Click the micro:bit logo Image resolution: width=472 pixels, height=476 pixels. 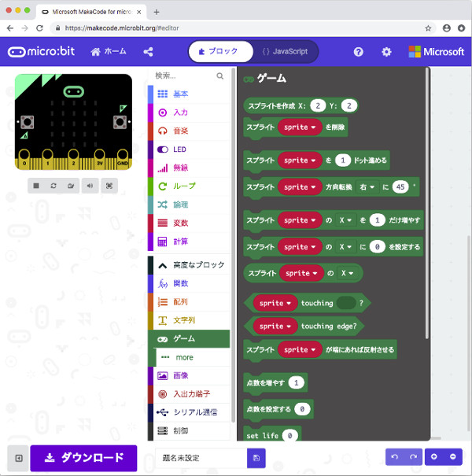pos(41,52)
